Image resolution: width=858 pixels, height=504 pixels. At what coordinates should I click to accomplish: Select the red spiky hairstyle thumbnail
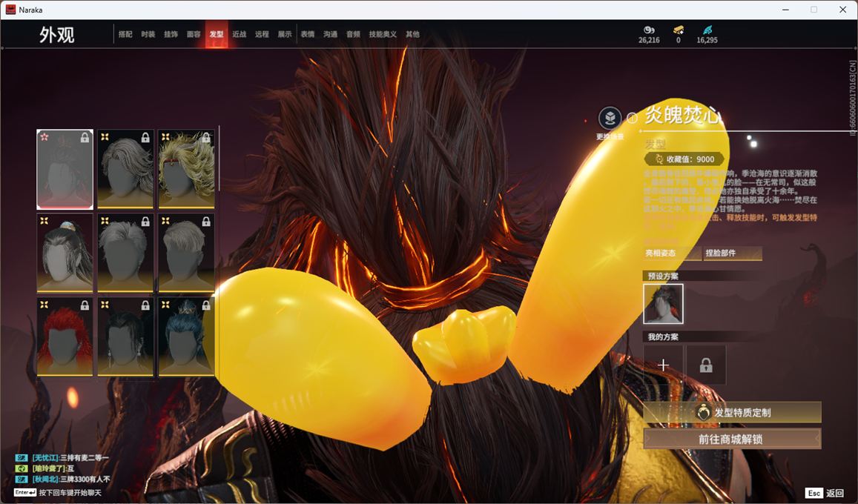pos(65,336)
